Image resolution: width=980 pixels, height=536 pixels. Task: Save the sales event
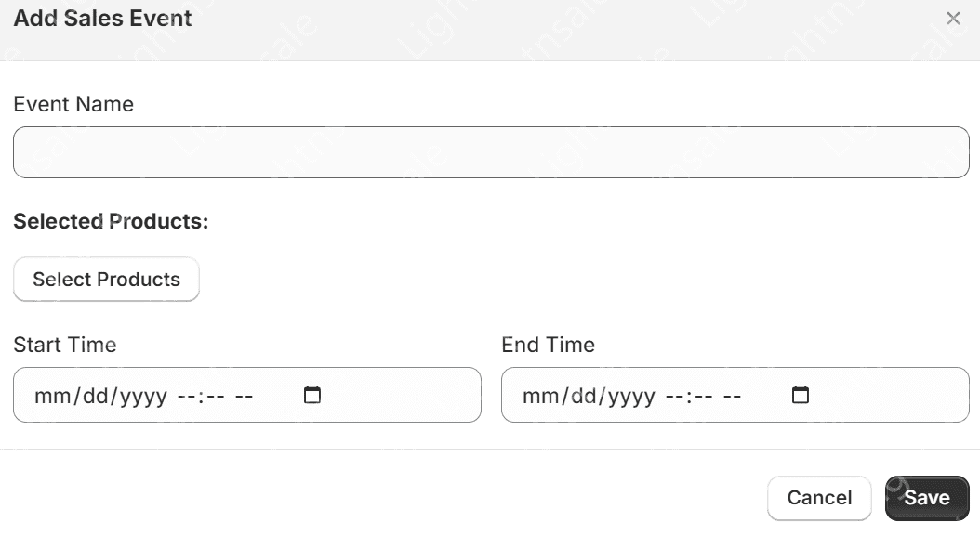point(927,498)
